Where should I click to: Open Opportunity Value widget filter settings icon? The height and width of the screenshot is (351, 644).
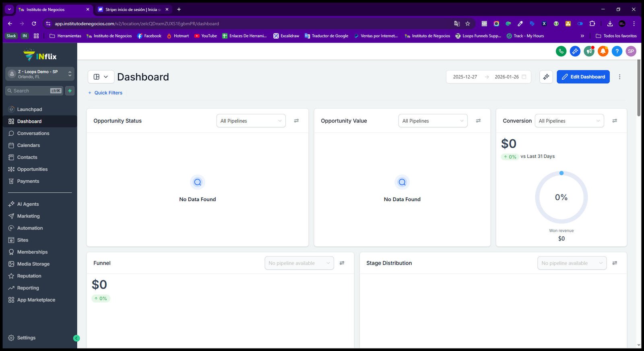(478, 121)
